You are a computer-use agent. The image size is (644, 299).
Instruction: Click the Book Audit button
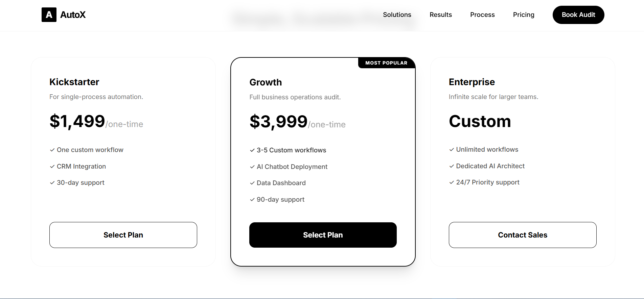tap(578, 15)
